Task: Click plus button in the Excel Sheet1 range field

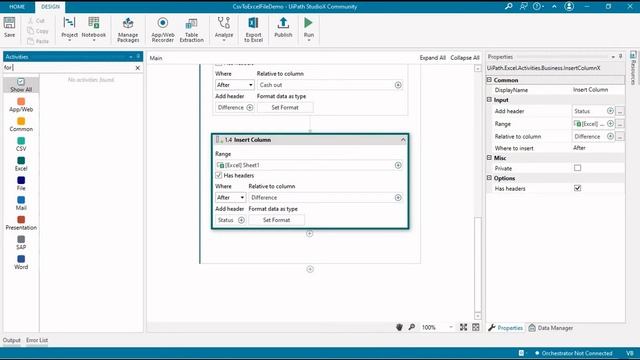Action: coord(398,165)
